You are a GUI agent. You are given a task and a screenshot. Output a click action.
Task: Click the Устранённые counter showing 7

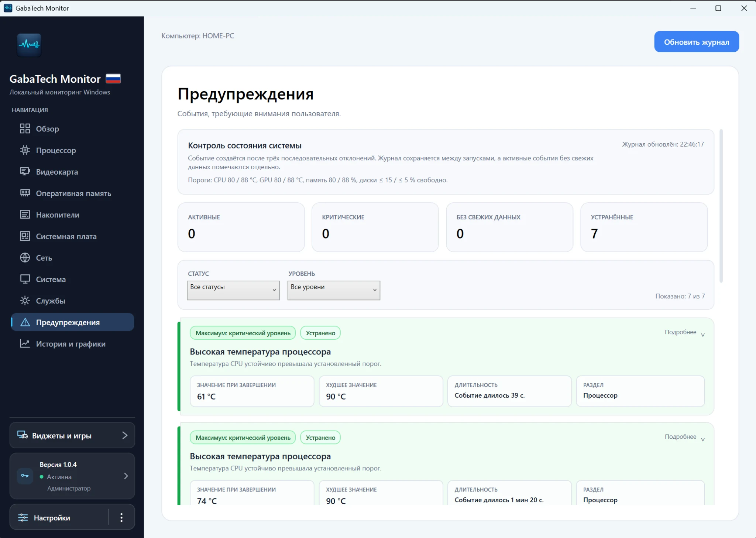[644, 227]
